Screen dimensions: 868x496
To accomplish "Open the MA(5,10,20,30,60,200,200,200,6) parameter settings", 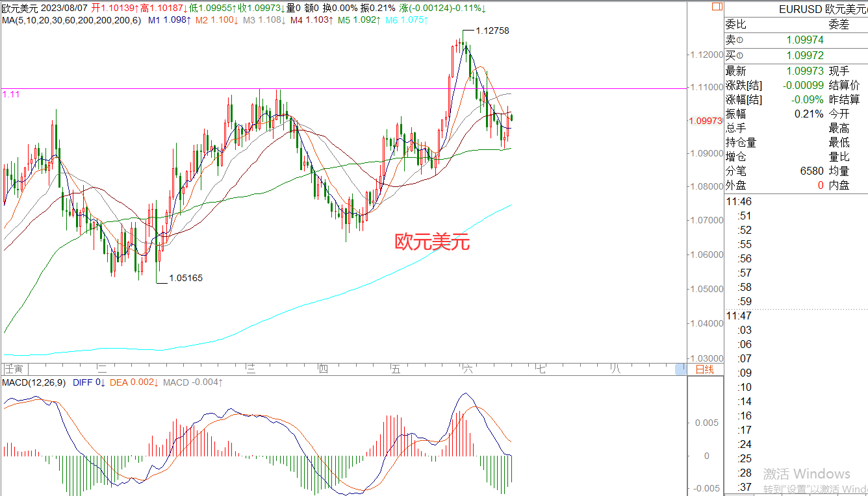I will point(71,20).
